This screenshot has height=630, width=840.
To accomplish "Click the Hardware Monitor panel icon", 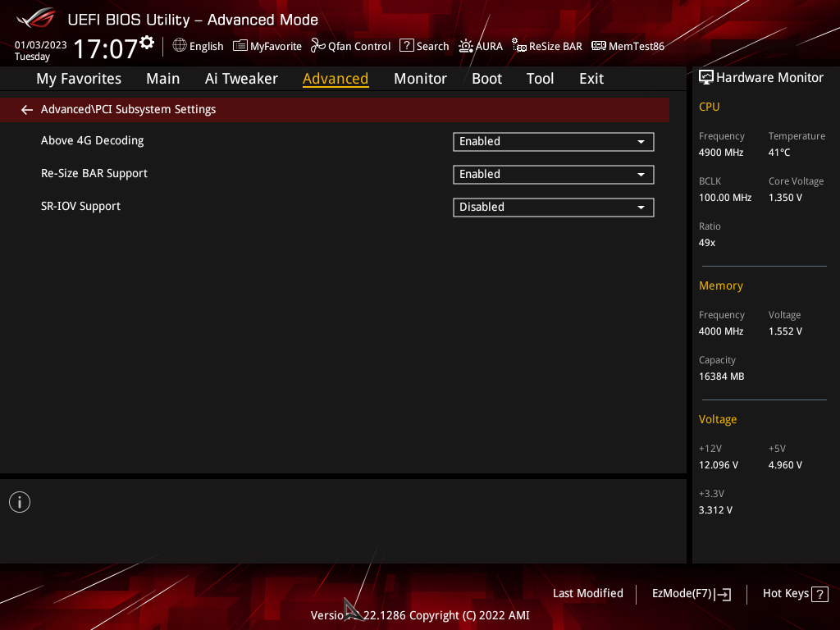I will click(706, 76).
